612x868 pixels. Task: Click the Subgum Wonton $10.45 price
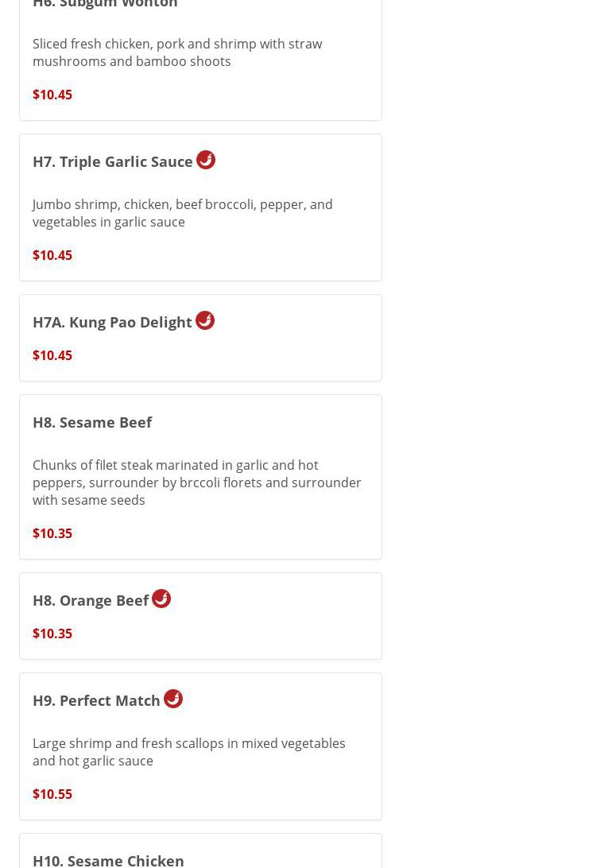[x=52, y=95]
